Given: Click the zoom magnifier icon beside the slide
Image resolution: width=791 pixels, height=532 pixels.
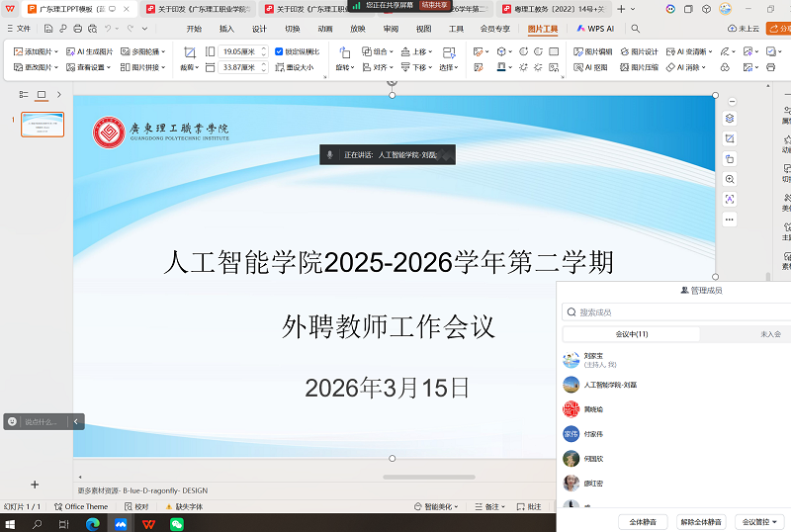Looking at the screenshot, I should (x=730, y=179).
